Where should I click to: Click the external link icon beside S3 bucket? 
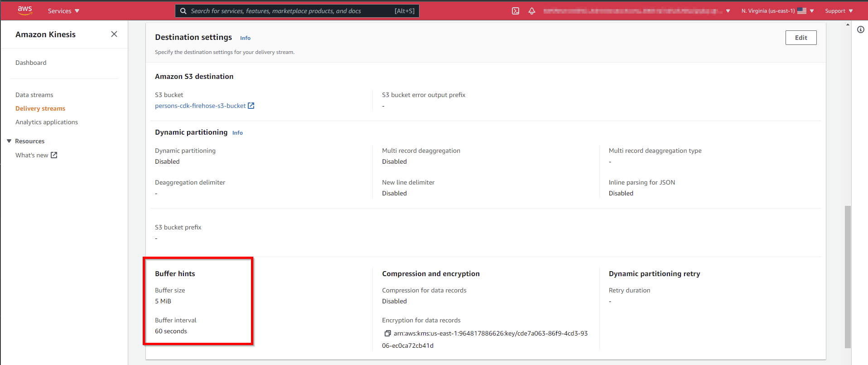pos(251,106)
